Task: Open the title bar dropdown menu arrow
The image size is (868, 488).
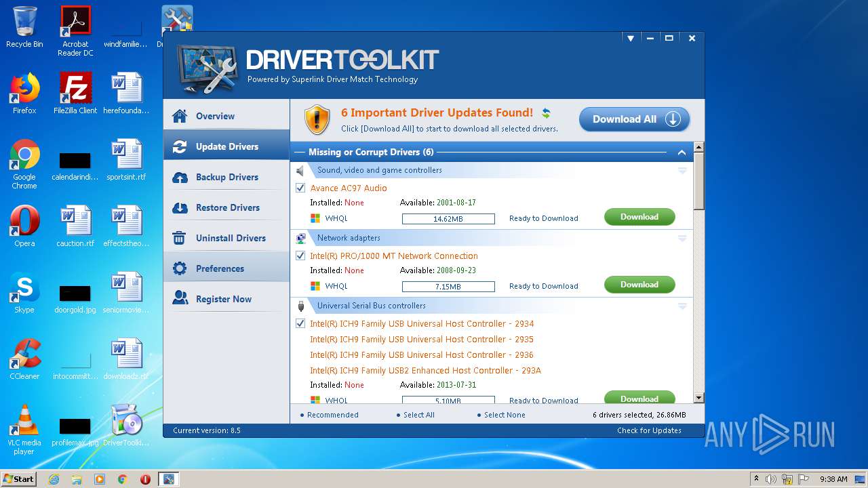Action: tap(630, 39)
